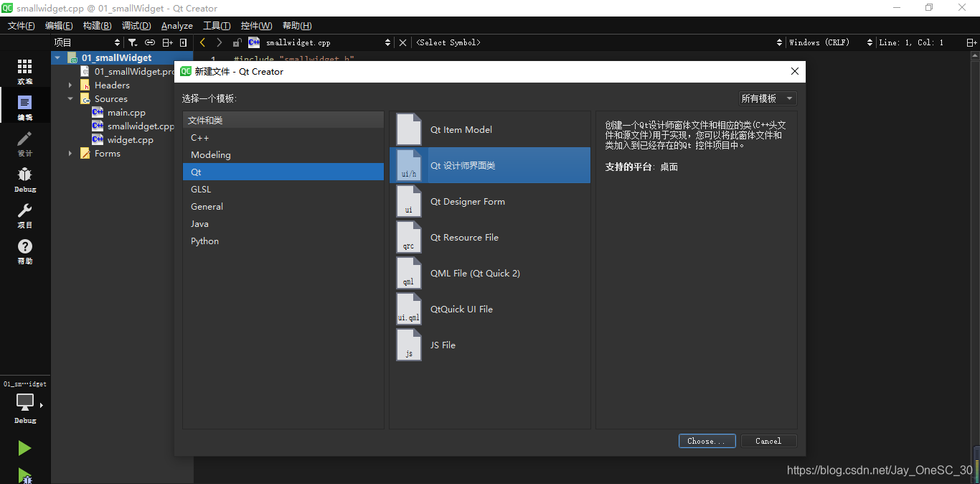Open the 调试(D) menu
980x484 pixels.
[x=136, y=25]
